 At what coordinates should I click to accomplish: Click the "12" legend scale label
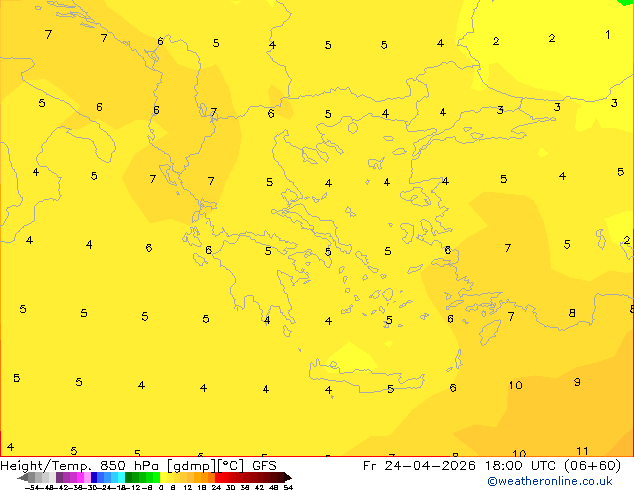188,487
